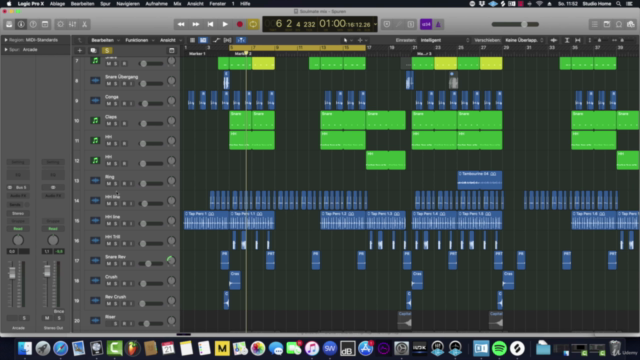Click the Forward transport button

(x=196, y=24)
